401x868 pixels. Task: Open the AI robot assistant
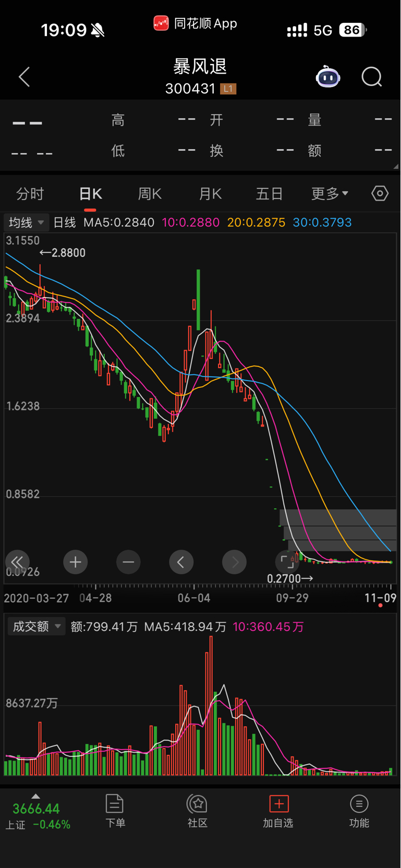point(328,77)
